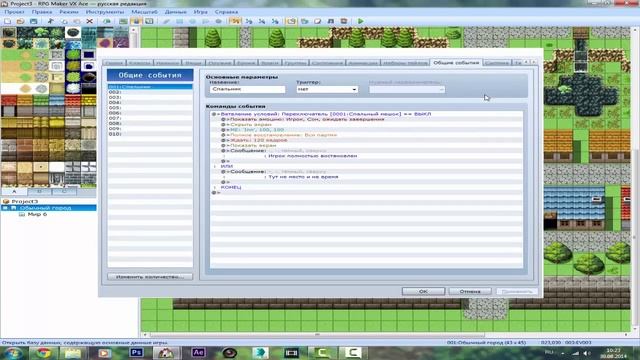Screen dimensions: 640x360
Task: Select the Полное восстановление command line
Action: 366,135
